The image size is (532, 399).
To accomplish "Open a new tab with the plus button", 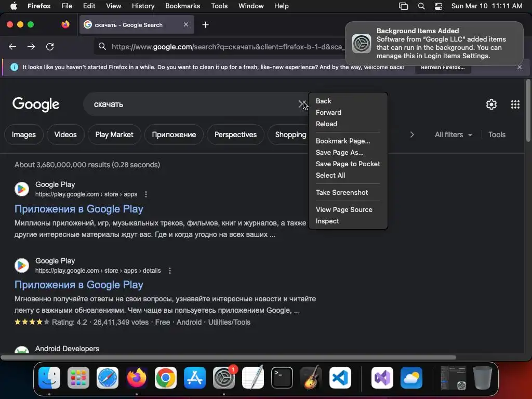I will 205,25.
